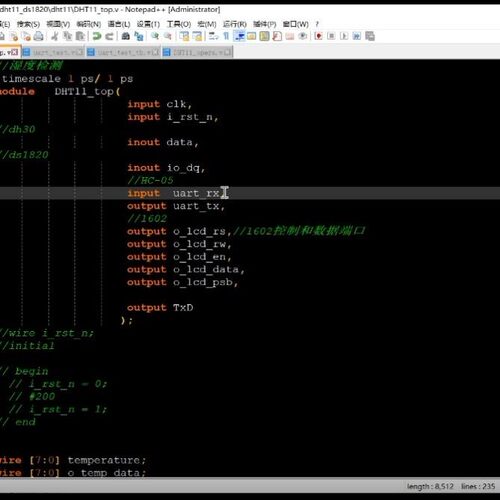
Task: Toggle the file Monitoring eye icon
Action: pos(302,36)
